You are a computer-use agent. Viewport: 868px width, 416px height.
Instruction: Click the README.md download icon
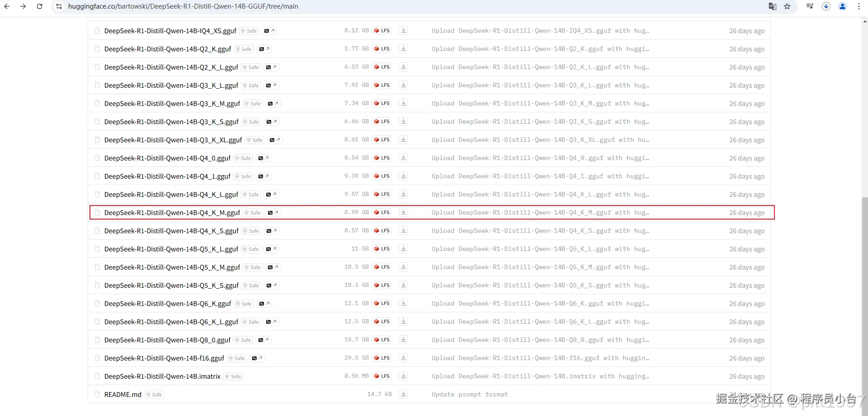(403, 394)
